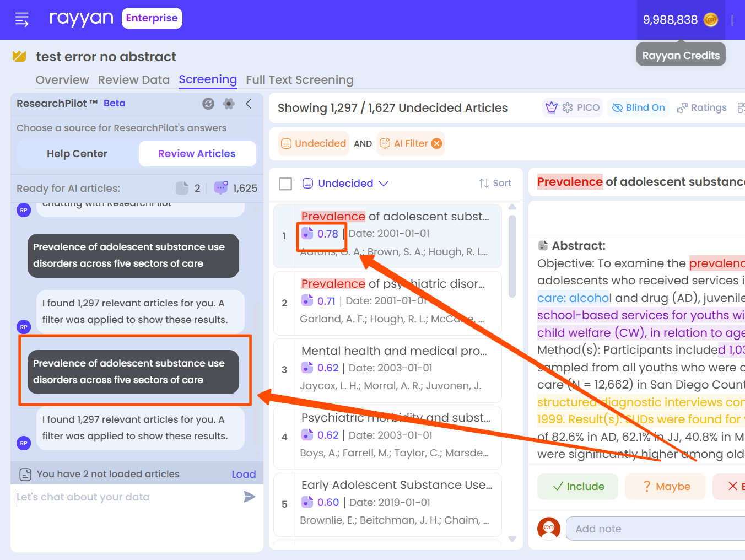Select Review Articles as source

click(x=197, y=154)
